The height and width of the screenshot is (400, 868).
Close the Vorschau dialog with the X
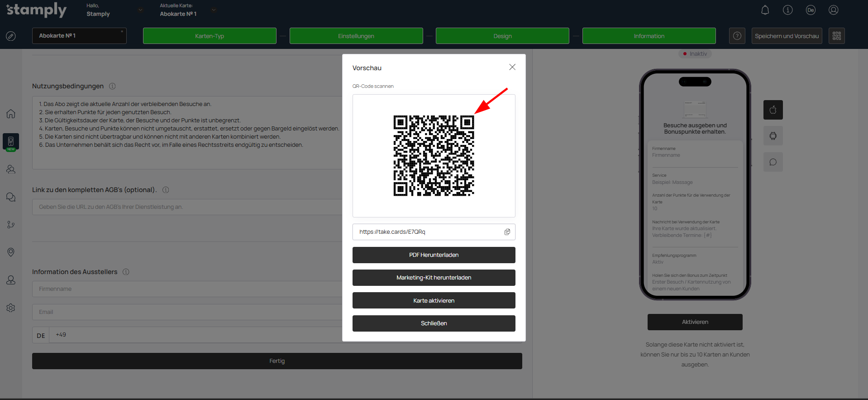tap(512, 67)
